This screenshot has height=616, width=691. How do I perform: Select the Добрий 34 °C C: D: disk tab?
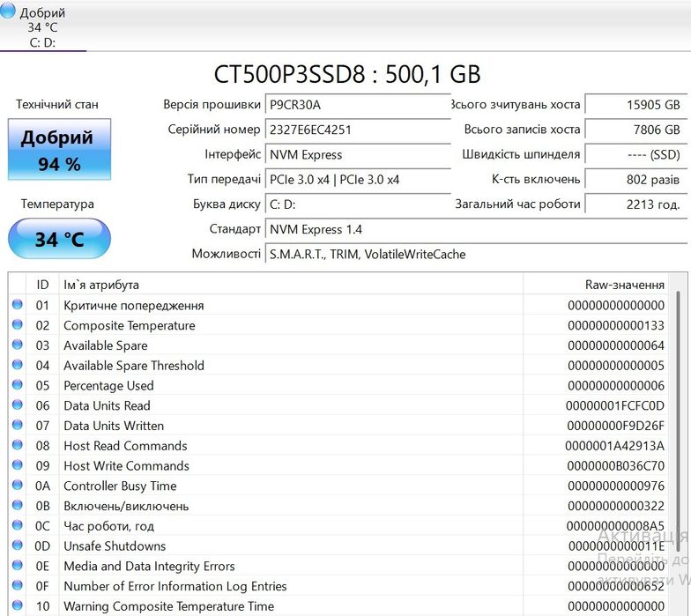tap(42, 26)
